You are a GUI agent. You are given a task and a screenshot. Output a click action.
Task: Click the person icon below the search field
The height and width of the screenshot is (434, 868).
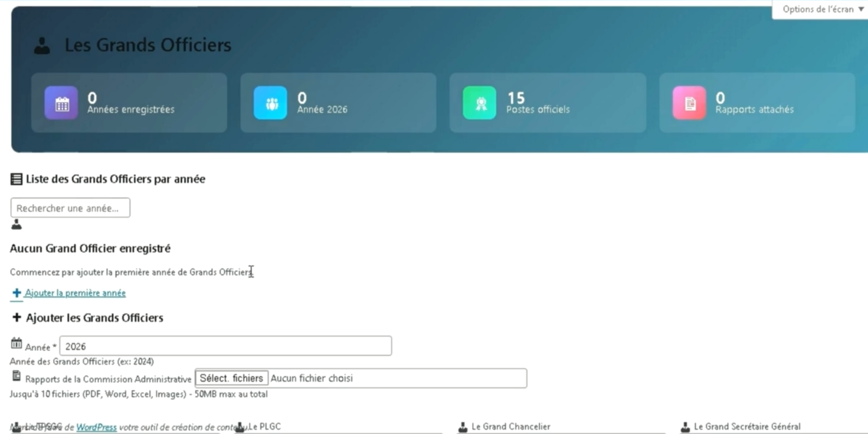pyautogui.click(x=17, y=225)
